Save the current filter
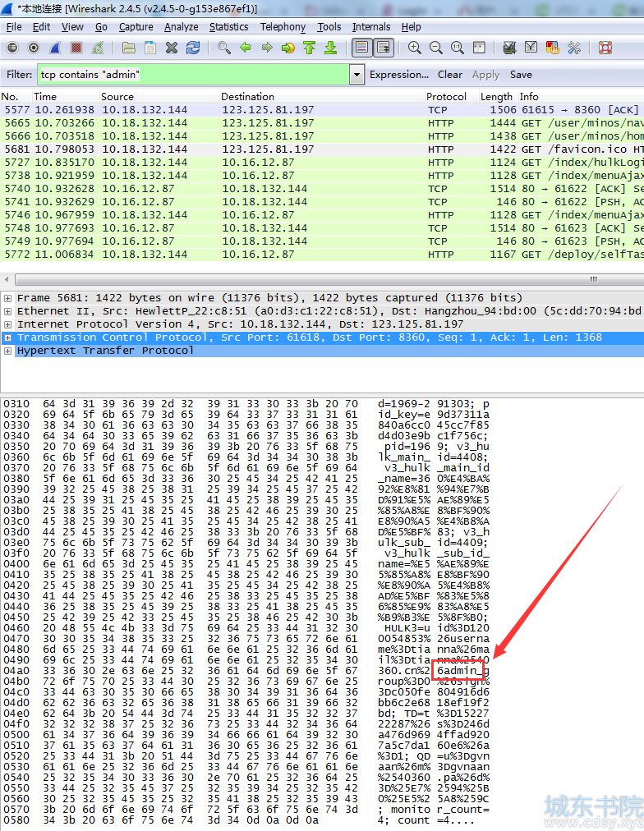644x831 pixels. click(521, 75)
